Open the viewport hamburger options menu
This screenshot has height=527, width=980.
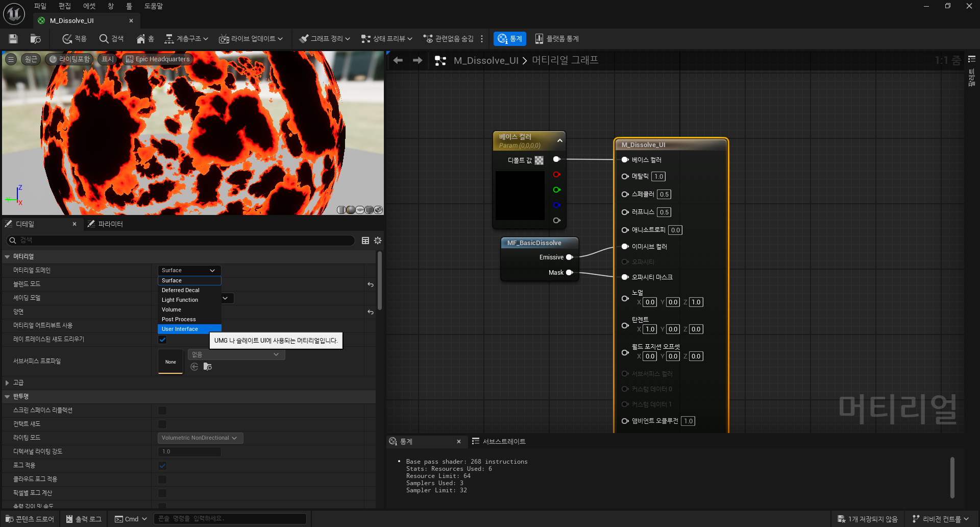pos(11,59)
